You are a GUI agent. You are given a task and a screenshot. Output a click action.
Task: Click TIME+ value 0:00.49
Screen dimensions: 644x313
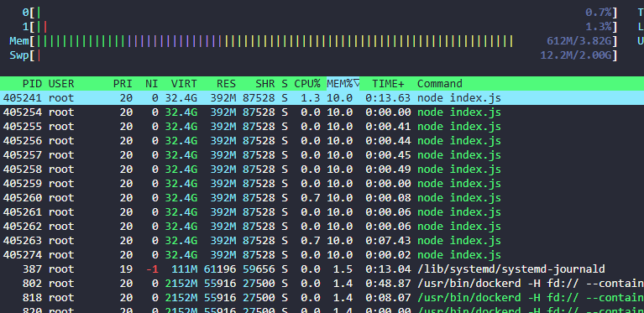388,170
